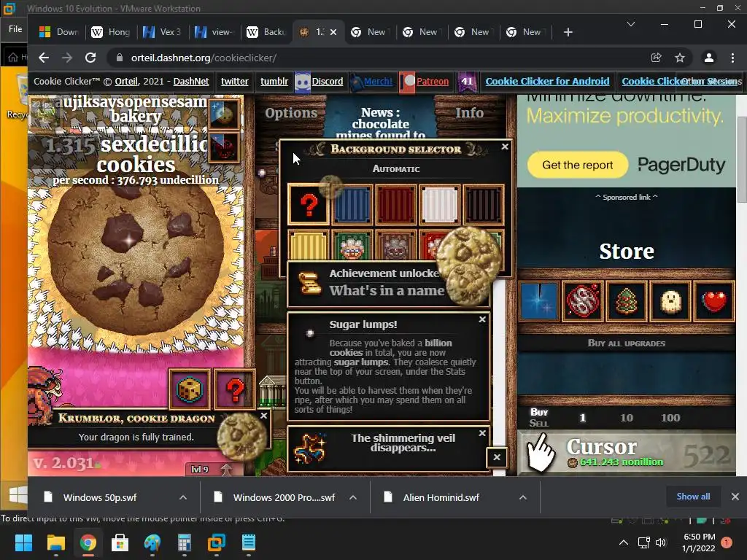Viewport: 747px width, 560px height.
Task: Click the cookie-planet icon beside bakery name
Action: [x=224, y=114]
